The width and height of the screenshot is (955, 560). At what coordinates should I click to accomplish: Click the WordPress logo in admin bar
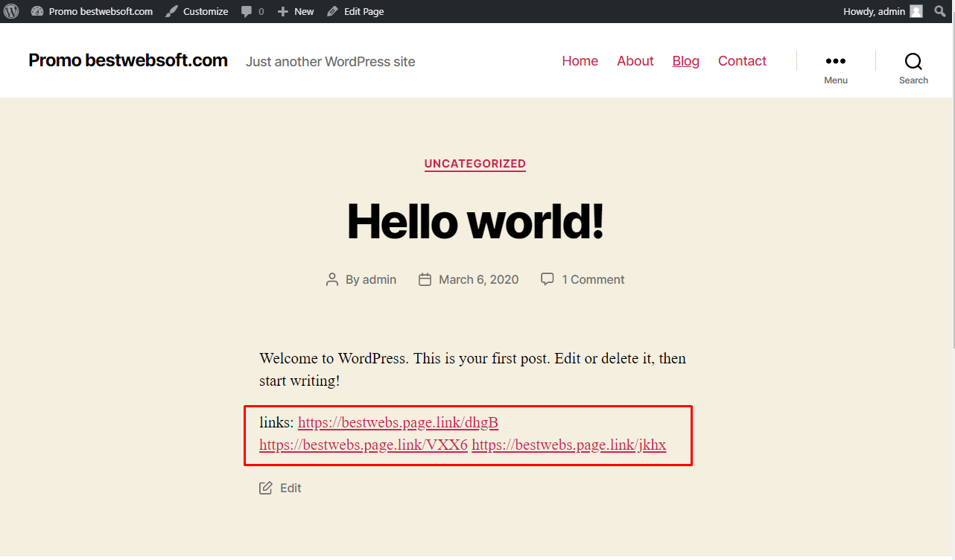click(x=11, y=11)
